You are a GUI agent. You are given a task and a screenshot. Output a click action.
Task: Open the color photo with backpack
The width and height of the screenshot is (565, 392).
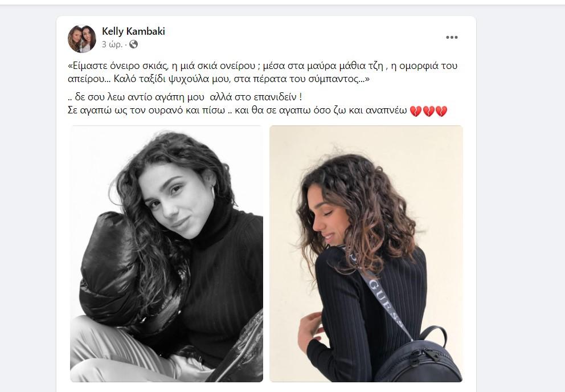point(366,254)
